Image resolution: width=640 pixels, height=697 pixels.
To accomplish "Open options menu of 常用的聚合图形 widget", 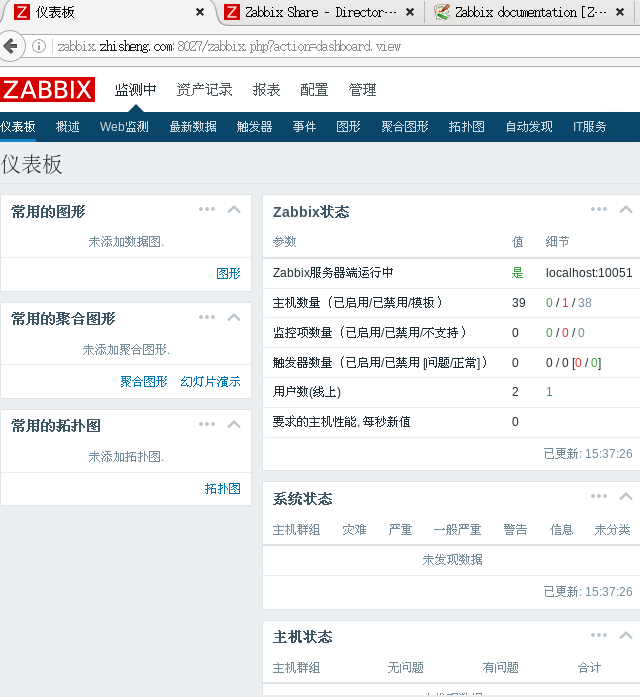I will tap(207, 317).
